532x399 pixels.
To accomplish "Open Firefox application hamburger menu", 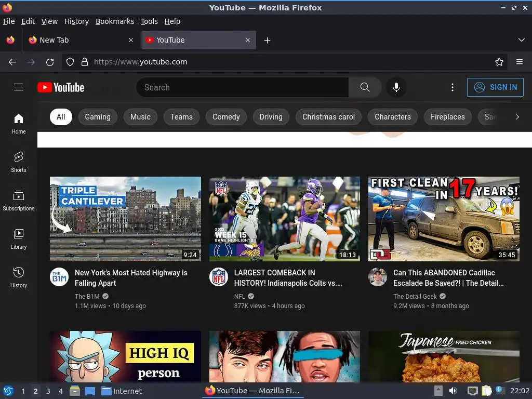I will pos(520,62).
